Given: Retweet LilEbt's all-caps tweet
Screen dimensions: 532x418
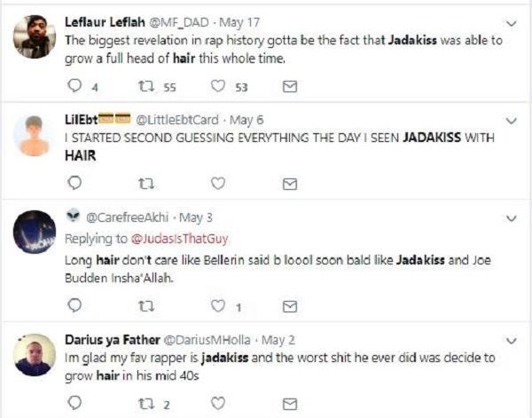Looking at the screenshot, I should 146,183.
